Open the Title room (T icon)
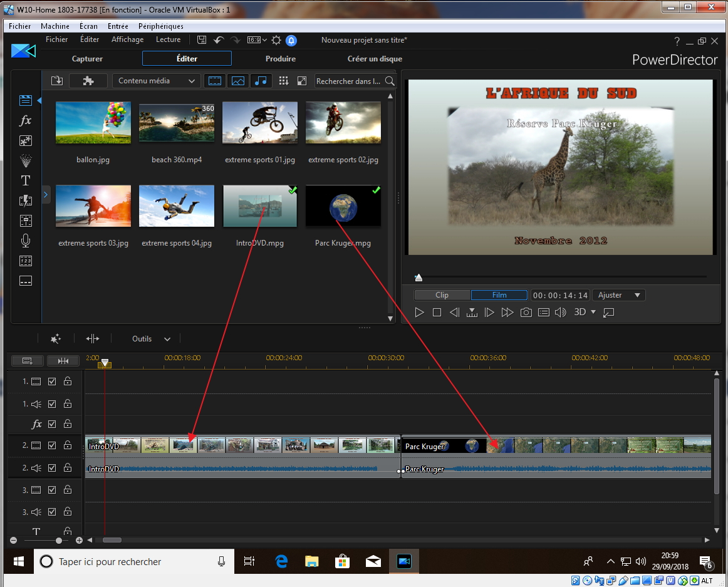This screenshot has width=728, height=587. point(25,180)
